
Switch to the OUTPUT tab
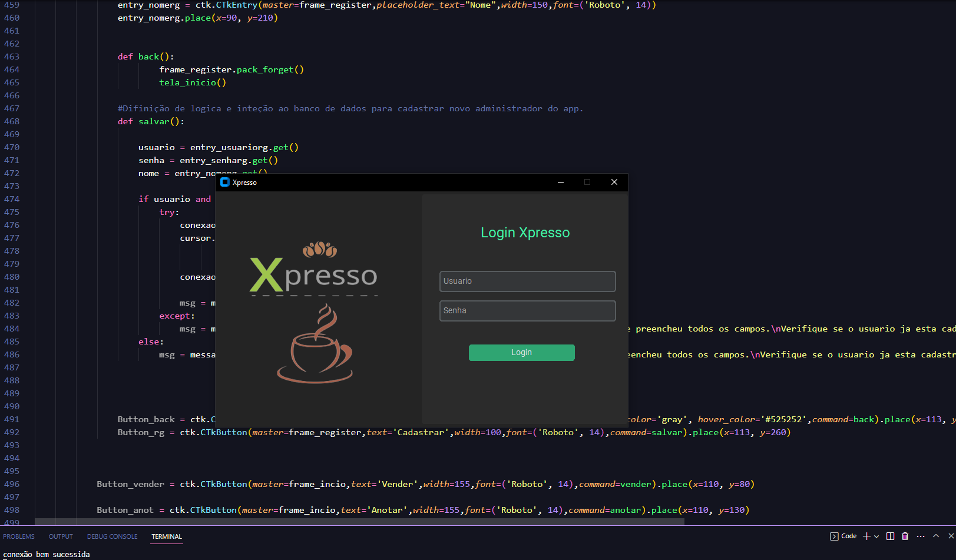[61, 536]
